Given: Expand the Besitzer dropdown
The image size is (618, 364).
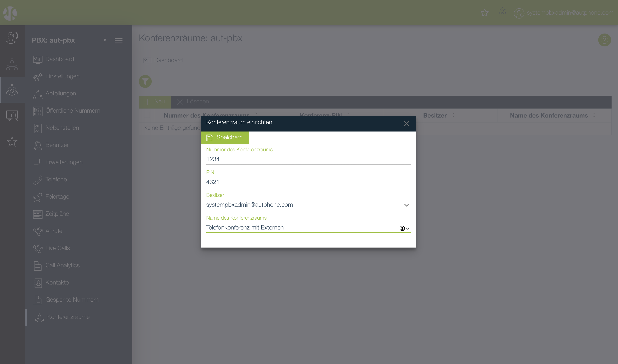Looking at the screenshot, I should pos(406,205).
